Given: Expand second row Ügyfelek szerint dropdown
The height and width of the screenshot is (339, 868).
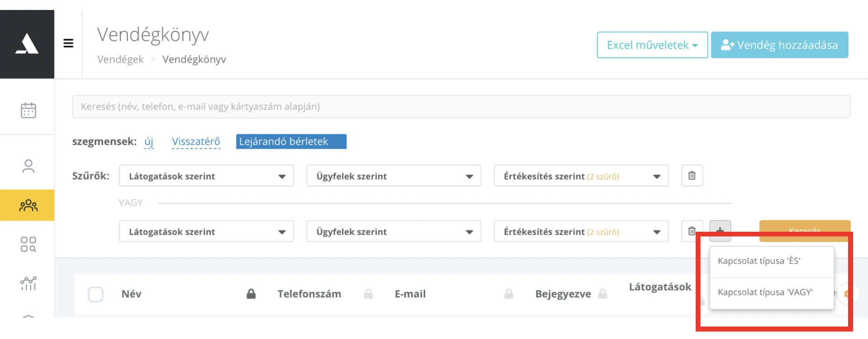Looking at the screenshot, I should coord(394,231).
